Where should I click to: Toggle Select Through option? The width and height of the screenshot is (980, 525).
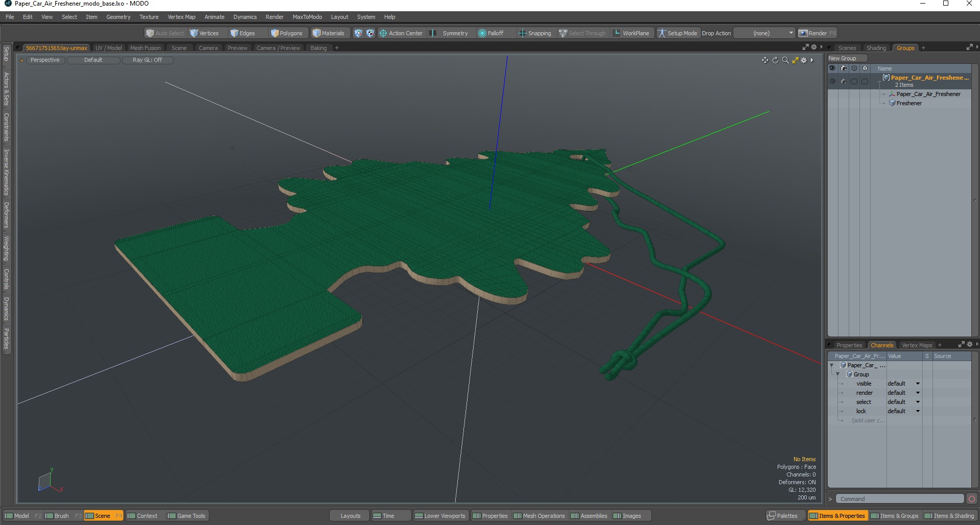582,33
